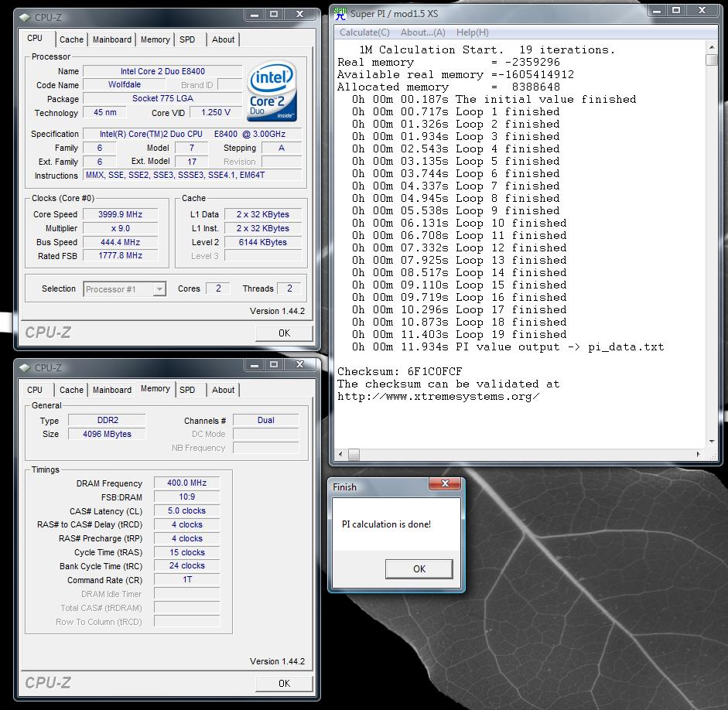Click the Cycle Time value 15 clocks
The image size is (728, 710).
tap(186, 553)
